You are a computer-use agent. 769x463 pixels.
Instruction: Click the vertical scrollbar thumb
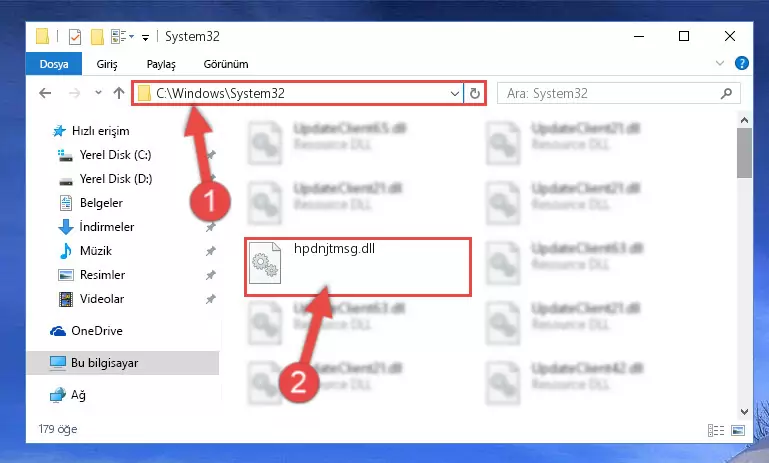(744, 153)
